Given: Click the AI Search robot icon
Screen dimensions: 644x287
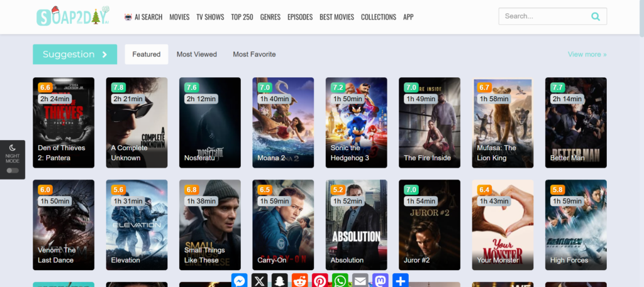Looking at the screenshot, I should coord(128,17).
